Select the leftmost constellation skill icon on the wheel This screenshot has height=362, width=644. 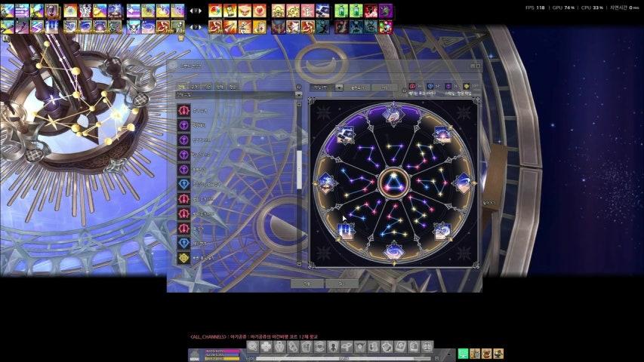tap(326, 183)
